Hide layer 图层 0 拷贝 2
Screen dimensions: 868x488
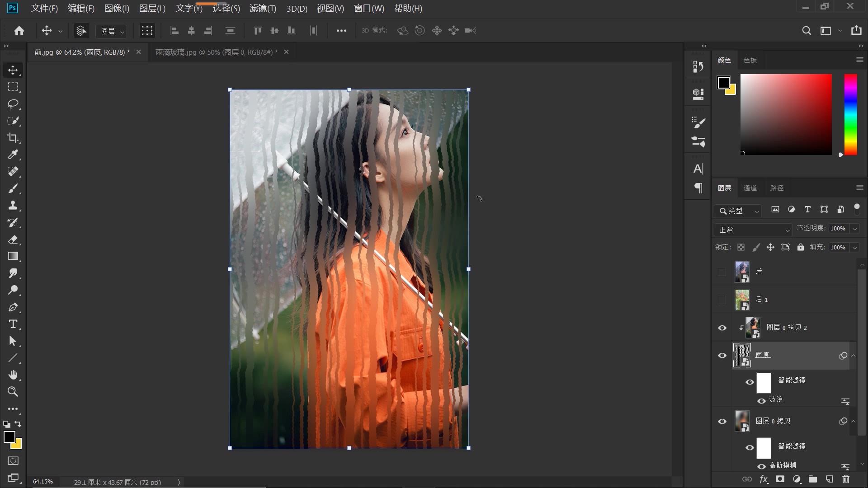[x=722, y=328]
